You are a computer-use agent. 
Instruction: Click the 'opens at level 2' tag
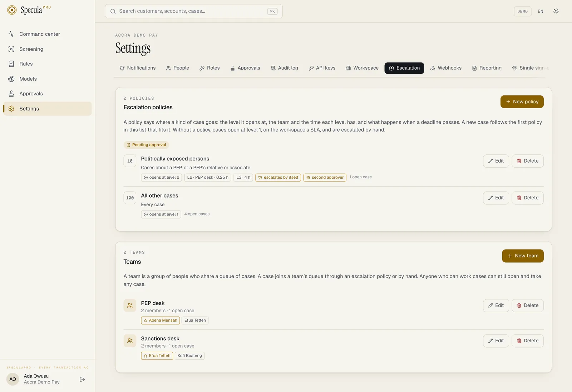162,178
